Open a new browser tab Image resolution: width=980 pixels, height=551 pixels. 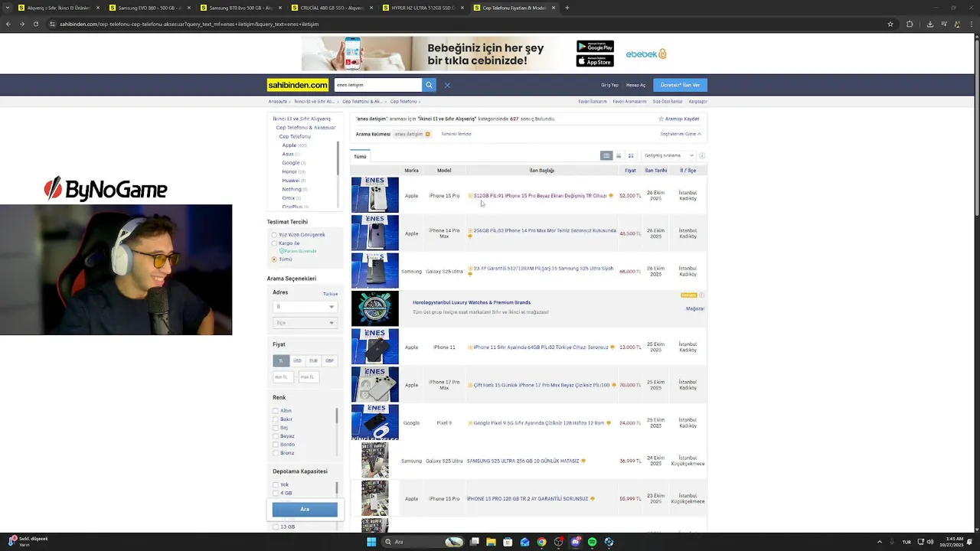coord(567,8)
